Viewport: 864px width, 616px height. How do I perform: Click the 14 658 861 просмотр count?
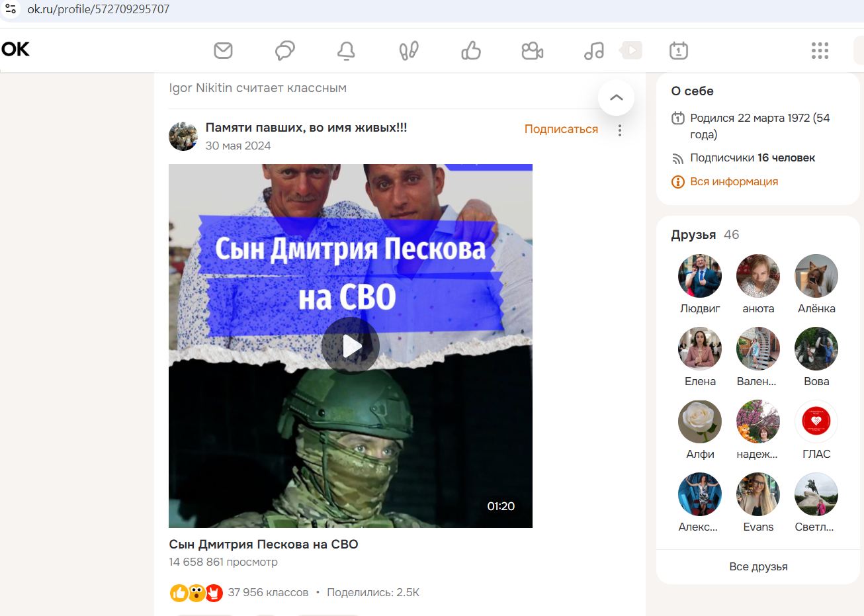[223, 562]
